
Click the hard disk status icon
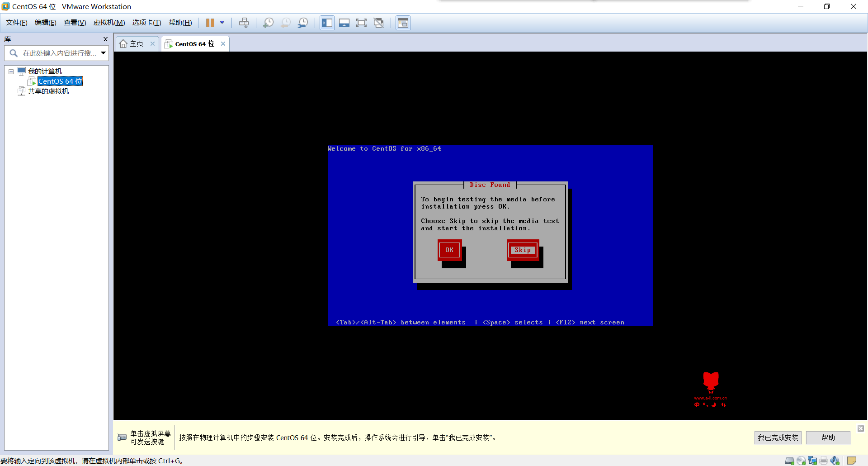tap(790, 461)
